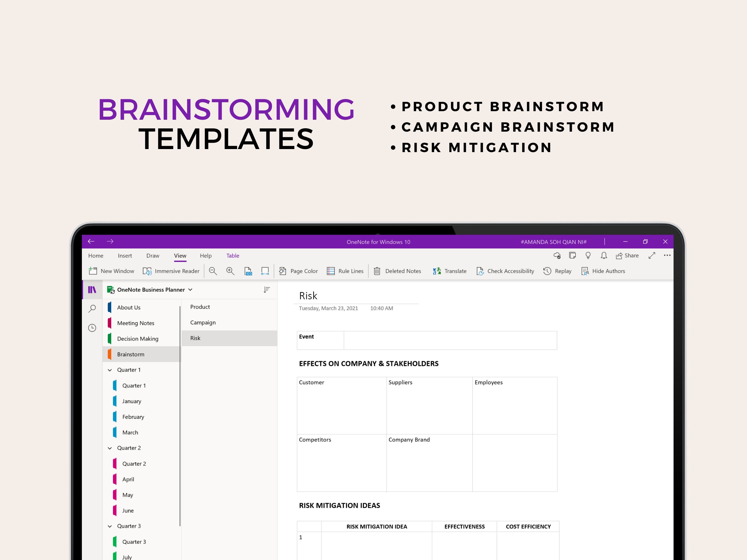Open the OneNote Business Planner notebook dropdown
The width and height of the screenshot is (747, 560).
click(x=190, y=290)
